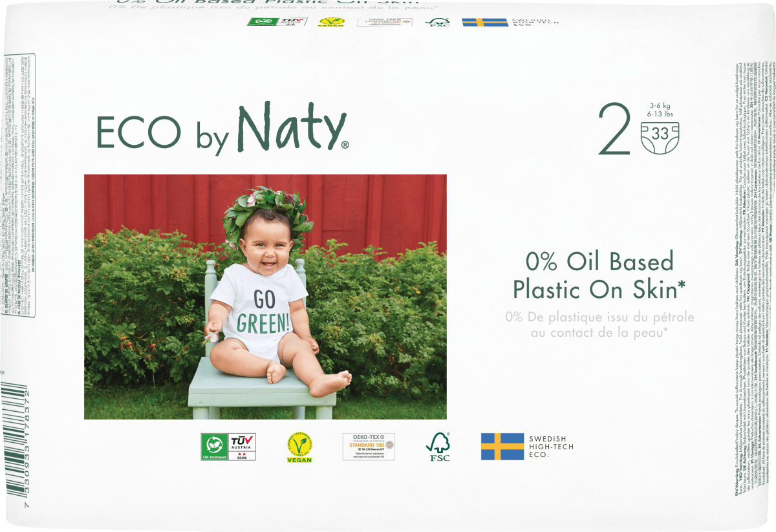Click the small FSC logo at the top

(438, 23)
